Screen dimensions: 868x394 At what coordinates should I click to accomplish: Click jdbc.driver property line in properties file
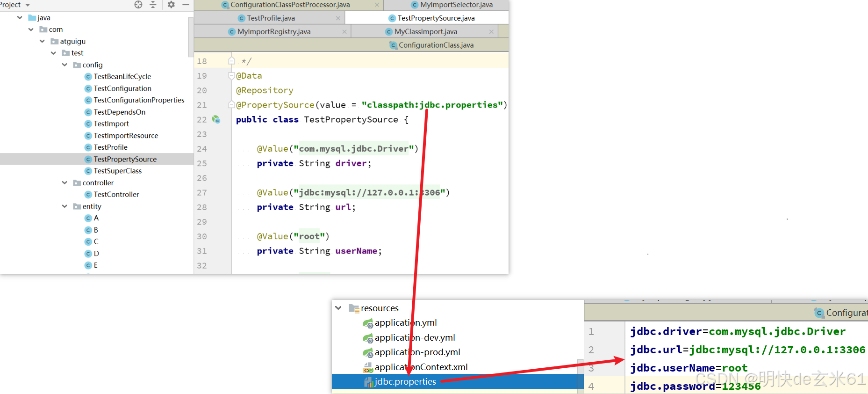[x=738, y=332]
